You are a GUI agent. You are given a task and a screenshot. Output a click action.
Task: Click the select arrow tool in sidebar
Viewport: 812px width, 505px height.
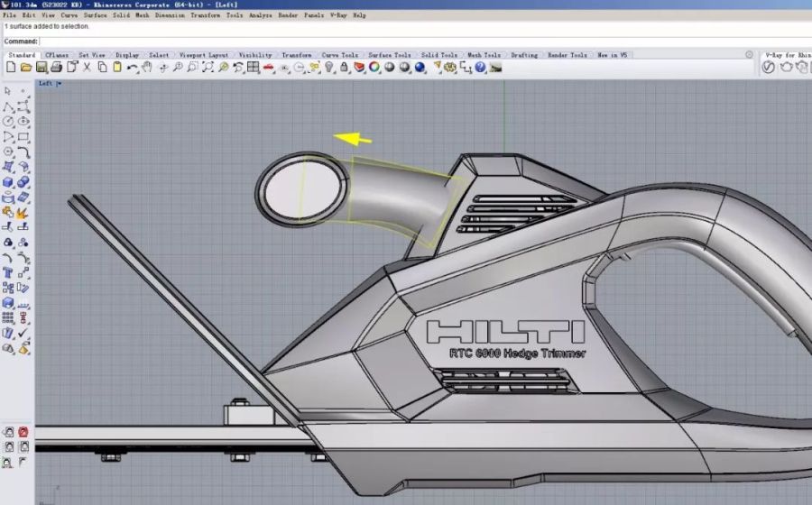point(8,91)
